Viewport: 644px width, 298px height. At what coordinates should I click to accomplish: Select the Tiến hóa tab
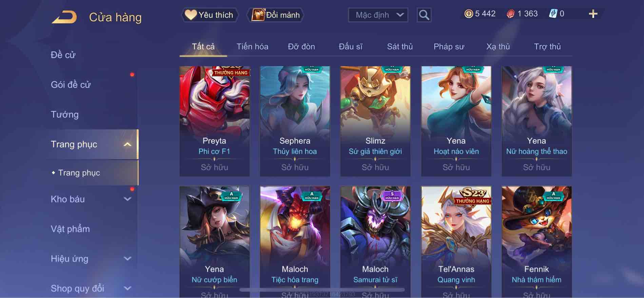(x=252, y=46)
